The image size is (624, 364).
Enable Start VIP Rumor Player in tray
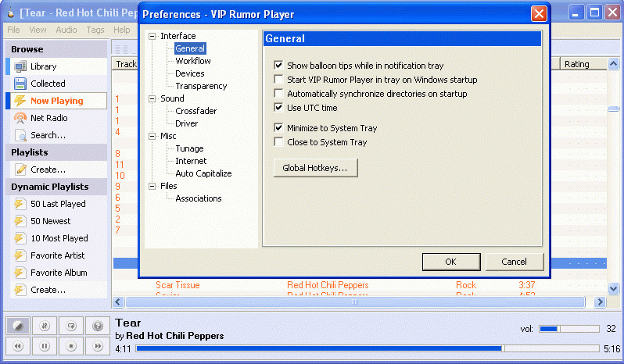coord(278,80)
